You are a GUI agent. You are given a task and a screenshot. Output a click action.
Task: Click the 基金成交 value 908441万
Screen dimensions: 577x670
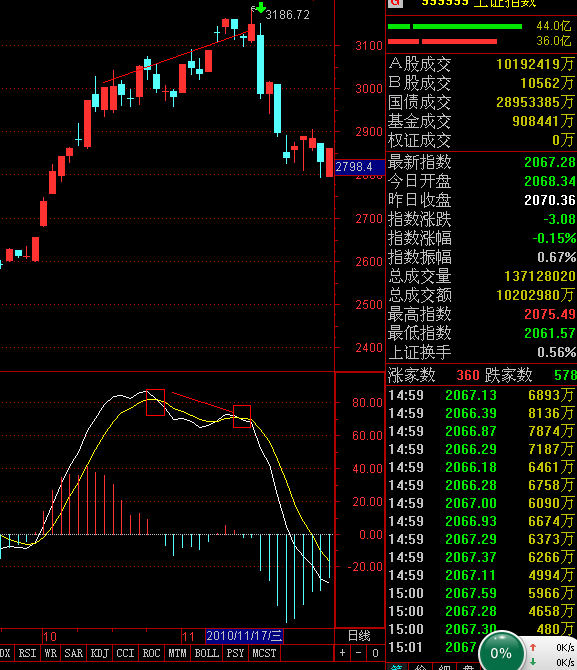point(544,121)
